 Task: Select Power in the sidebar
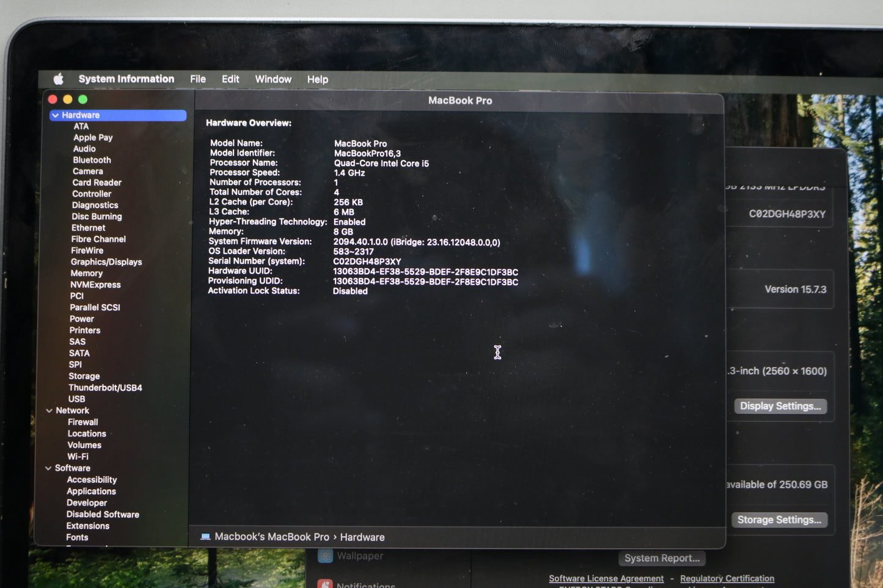tap(82, 319)
